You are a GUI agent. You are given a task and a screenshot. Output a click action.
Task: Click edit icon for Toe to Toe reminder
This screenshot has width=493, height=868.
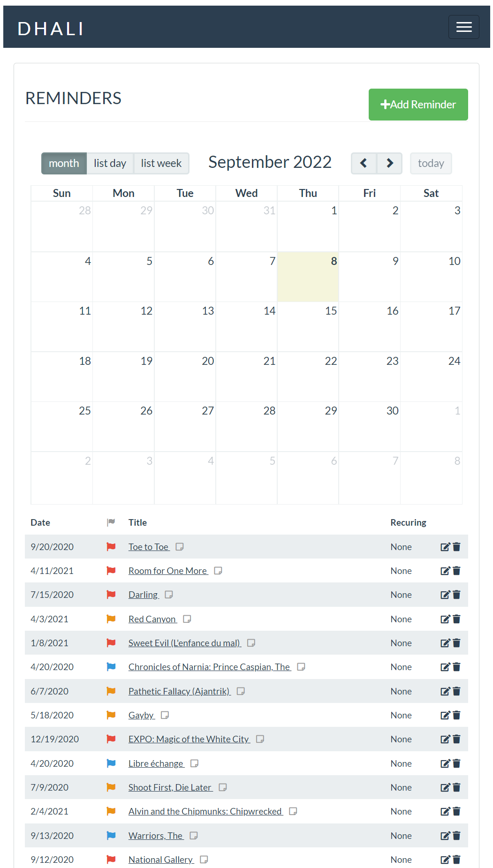click(445, 547)
